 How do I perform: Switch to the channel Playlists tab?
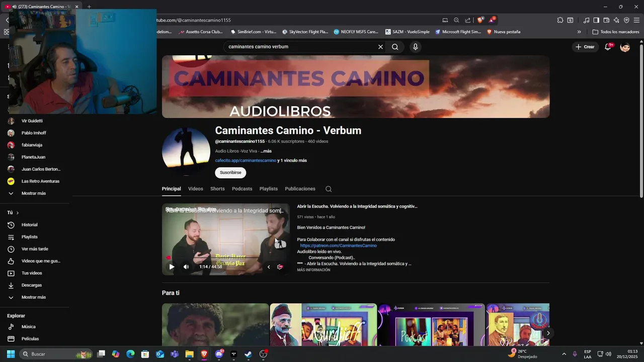(269, 189)
